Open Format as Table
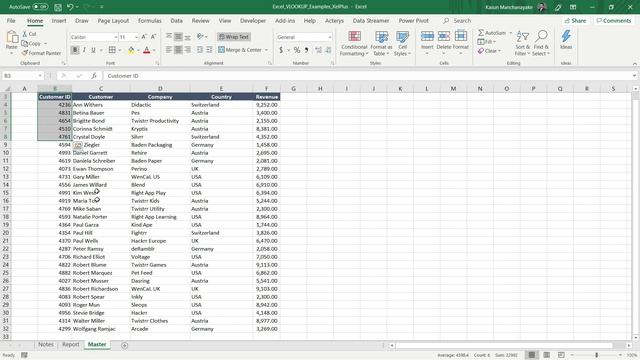640x360 pixels. pyautogui.click(x=381, y=43)
